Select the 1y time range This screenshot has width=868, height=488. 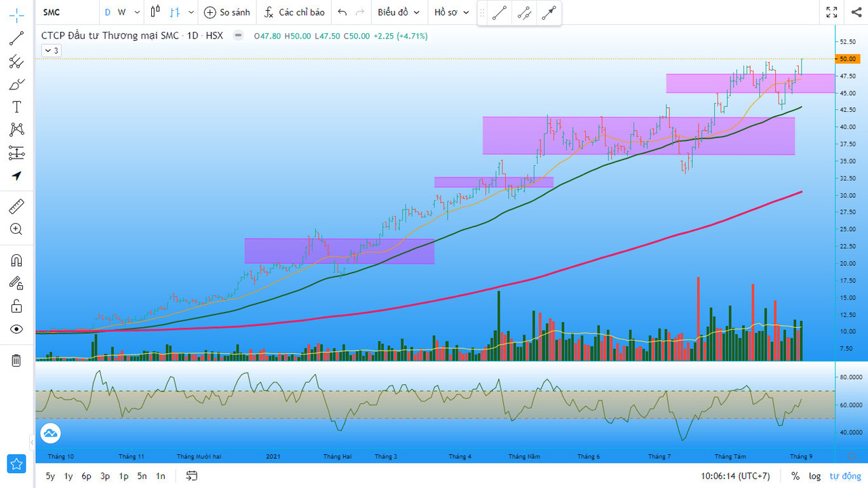(x=68, y=476)
